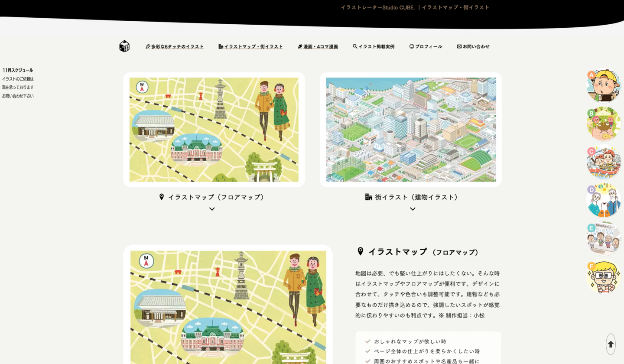This screenshot has height=364, width=624.
Task: Click the isometric city map sample image
Action: tap(411, 130)
